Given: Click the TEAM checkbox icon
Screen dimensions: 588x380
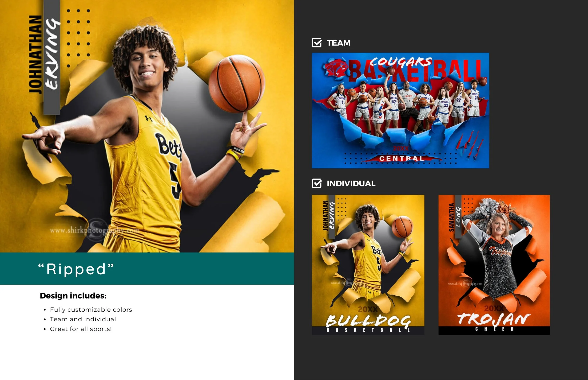Looking at the screenshot, I should (317, 43).
